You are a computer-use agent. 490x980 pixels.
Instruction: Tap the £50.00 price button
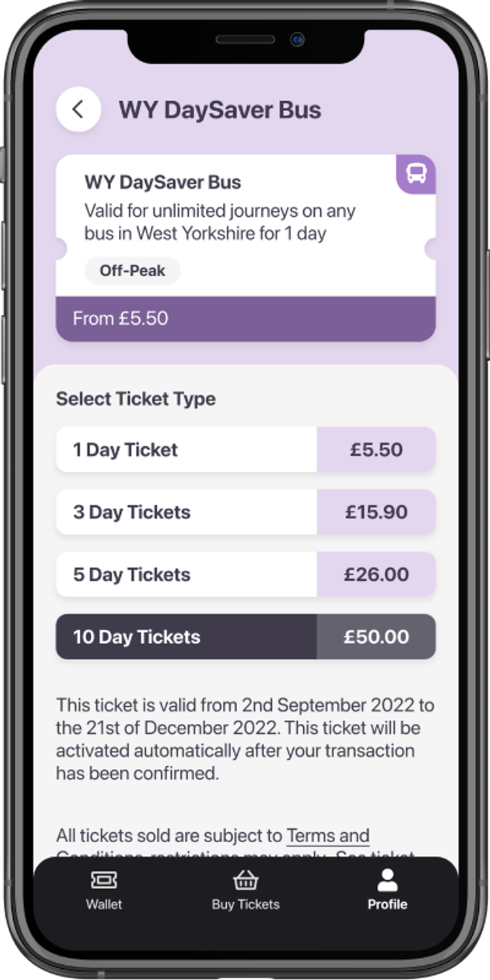pyautogui.click(x=376, y=637)
